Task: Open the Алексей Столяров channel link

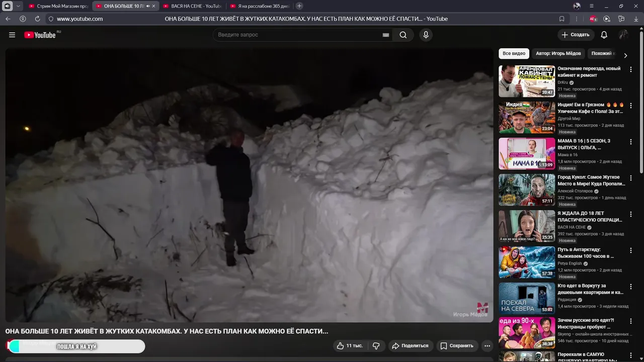Action: click(575, 191)
